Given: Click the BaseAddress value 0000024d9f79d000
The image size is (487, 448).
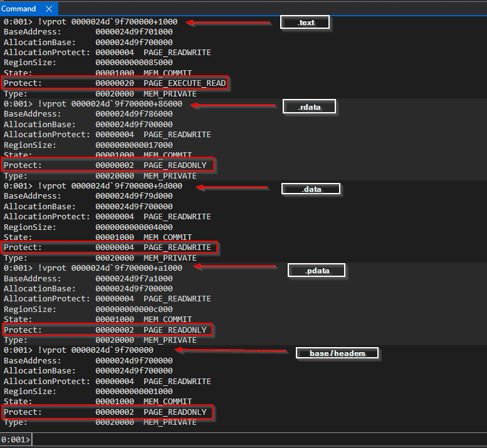Looking at the screenshot, I should (x=134, y=196).
